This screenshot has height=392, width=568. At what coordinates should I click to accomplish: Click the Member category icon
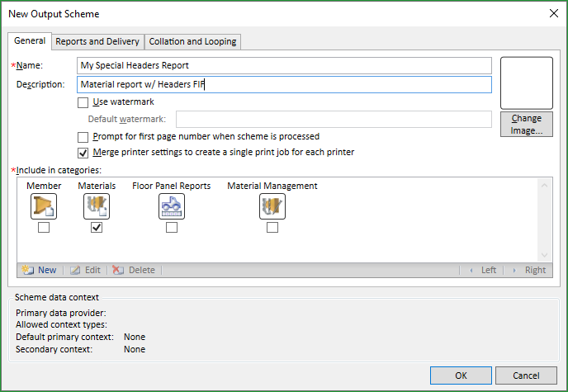[44, 206]
